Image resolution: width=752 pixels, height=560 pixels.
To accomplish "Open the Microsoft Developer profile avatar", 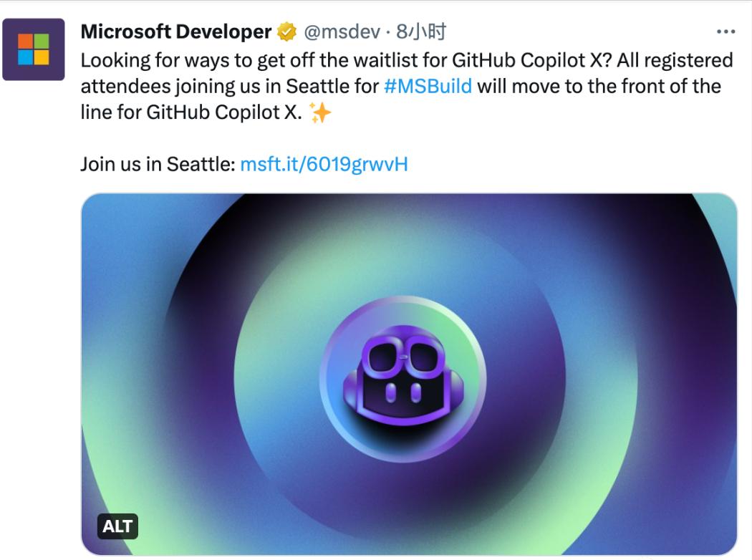I will 34,49.
